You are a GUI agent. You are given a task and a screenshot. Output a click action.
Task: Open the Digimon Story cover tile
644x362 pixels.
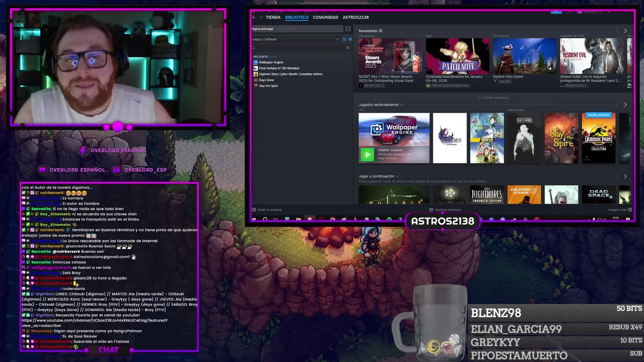click(487, 138)
